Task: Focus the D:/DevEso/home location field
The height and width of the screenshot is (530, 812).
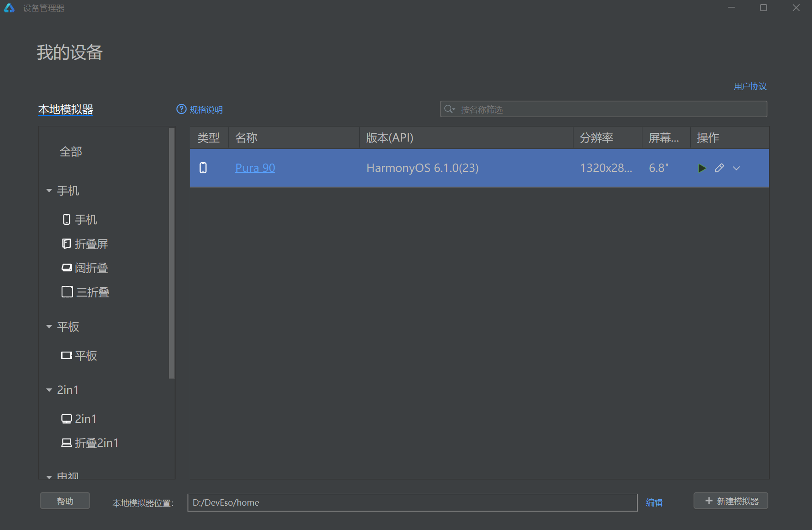Action: pos(412,502)
